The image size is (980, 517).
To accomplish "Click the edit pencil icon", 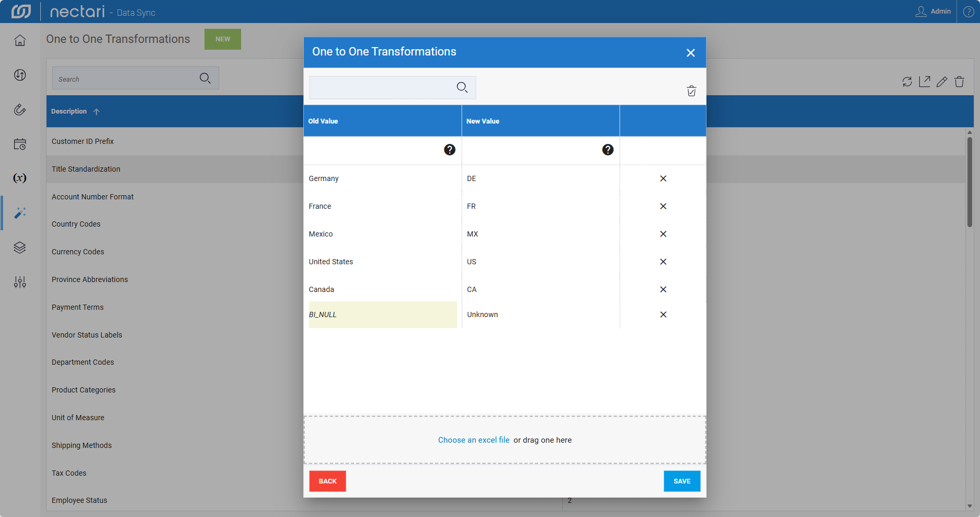I will tap(942, 82).
